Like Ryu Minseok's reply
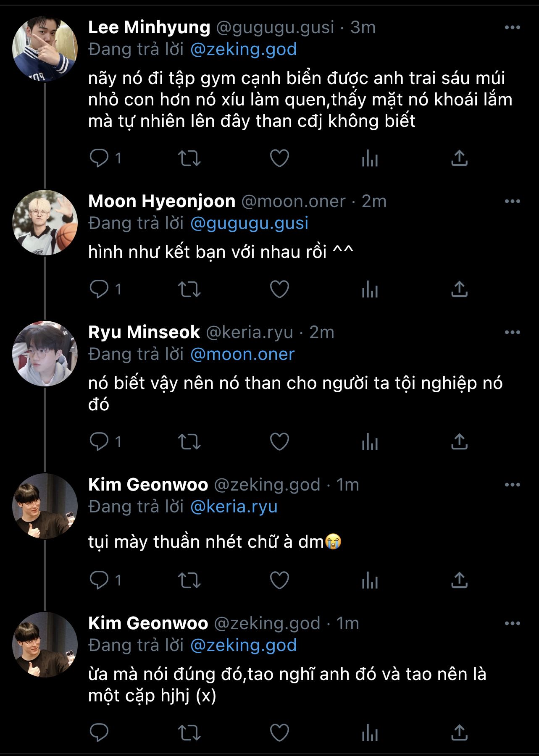This screenshot has height=756, width=539. (x=279, y=442)
